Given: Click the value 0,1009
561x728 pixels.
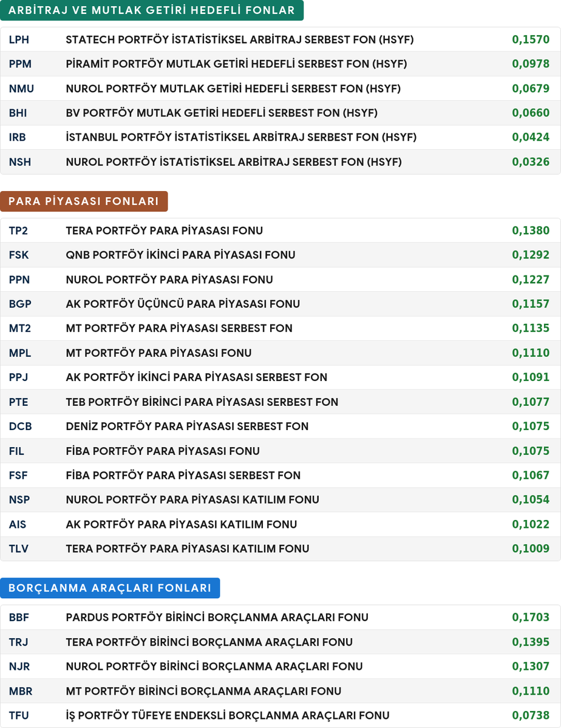Looking at the screenshot, I should point(531,549).
